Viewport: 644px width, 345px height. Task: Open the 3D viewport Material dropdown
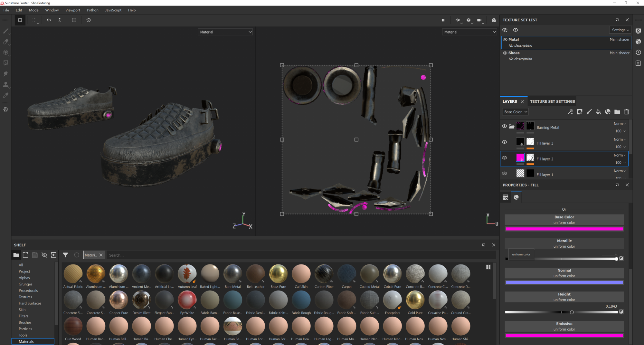tap(225, 32)
